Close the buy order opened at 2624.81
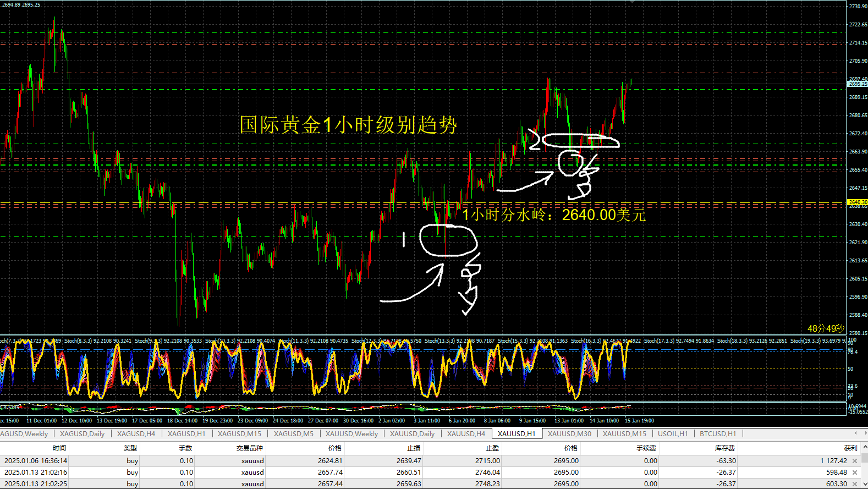 click(854, 461)
